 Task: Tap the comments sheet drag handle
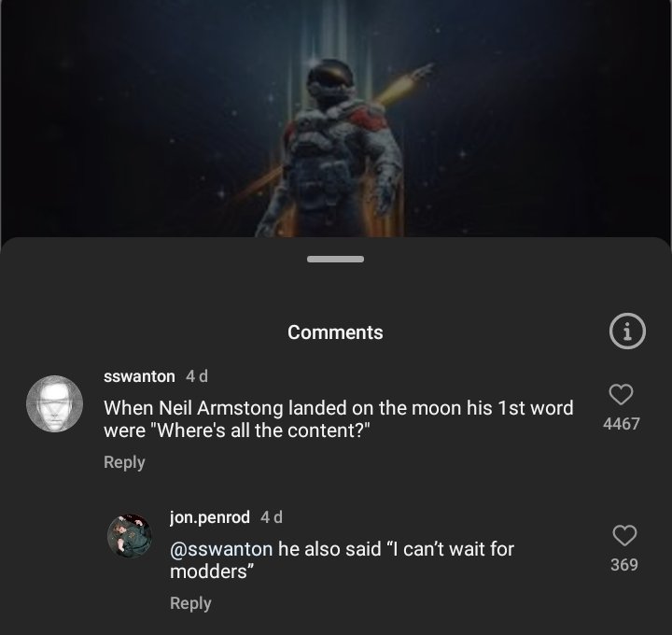[335, 259]
